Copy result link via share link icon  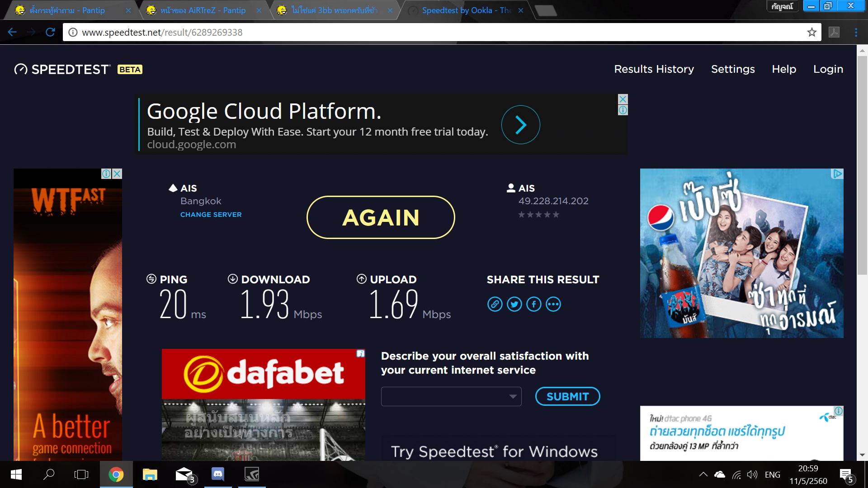pos(495,304)
